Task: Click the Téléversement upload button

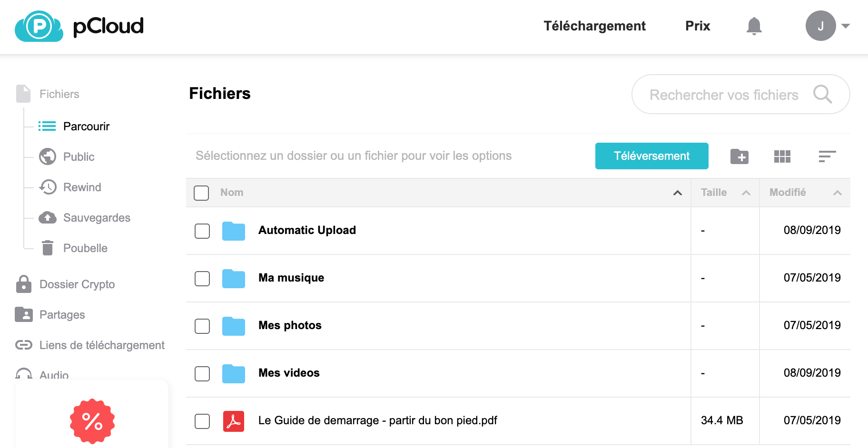Action: (651, 156)
